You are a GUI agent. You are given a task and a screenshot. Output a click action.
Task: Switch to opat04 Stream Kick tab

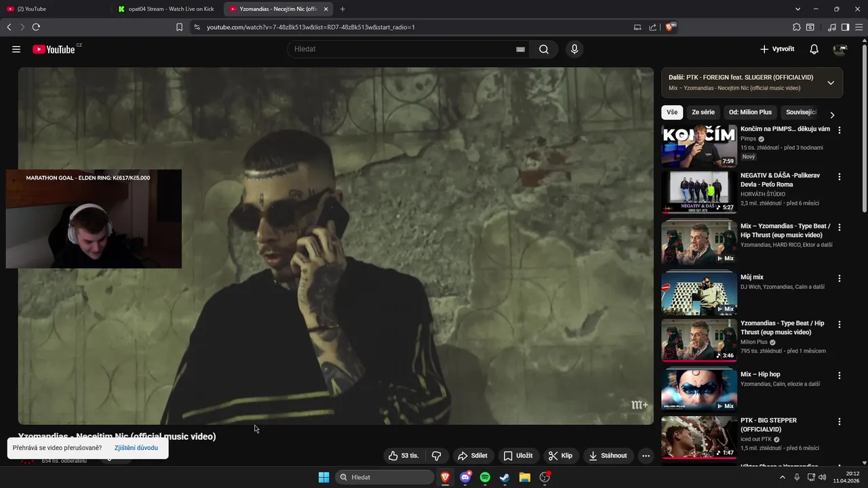coord(166,9)
